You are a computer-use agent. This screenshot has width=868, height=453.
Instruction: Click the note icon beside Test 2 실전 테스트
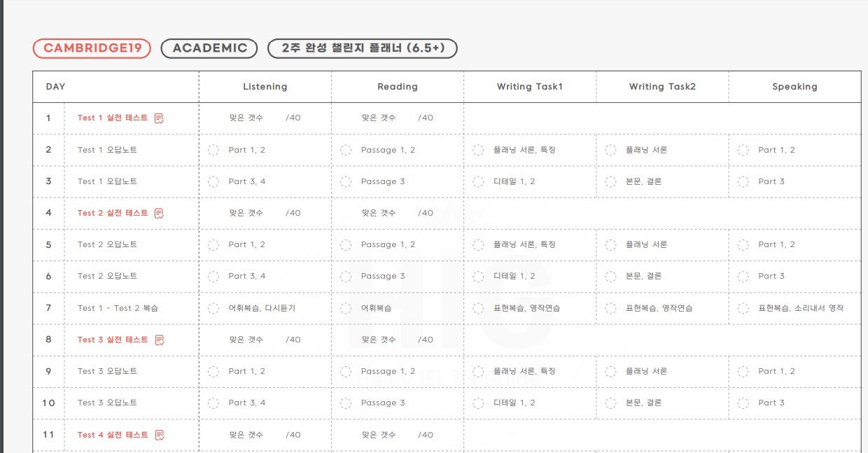click(159, 213)
